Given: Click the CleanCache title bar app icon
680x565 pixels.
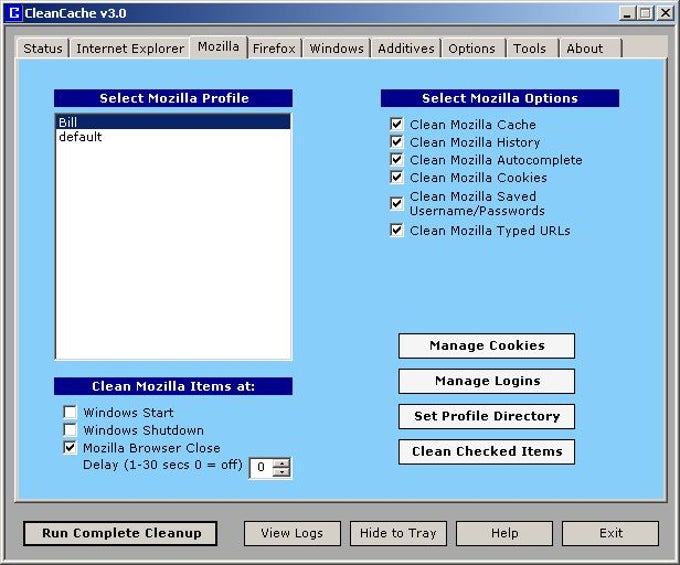Looking at the screenshot, I should tap(14, 13).
